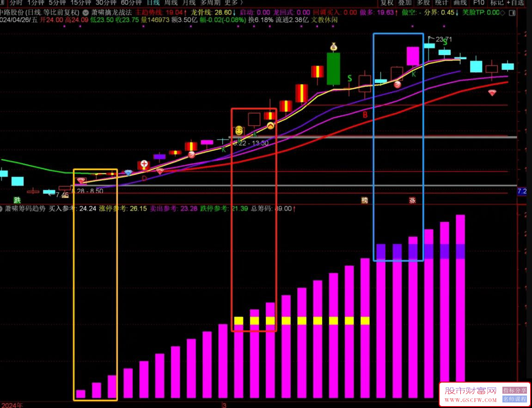This screenshot has width=532, height=408.
Task: Click the big green candlestick
Action: pyautogui.click(x=334, y=68)
